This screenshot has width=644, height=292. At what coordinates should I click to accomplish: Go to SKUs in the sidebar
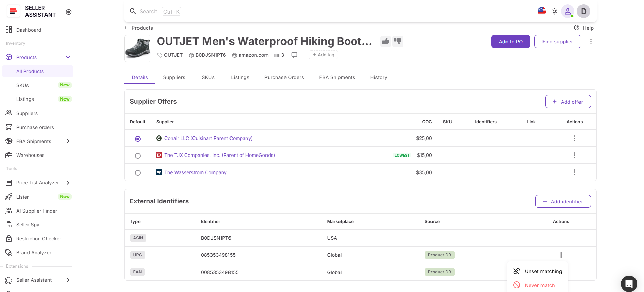tap(22, 85)
